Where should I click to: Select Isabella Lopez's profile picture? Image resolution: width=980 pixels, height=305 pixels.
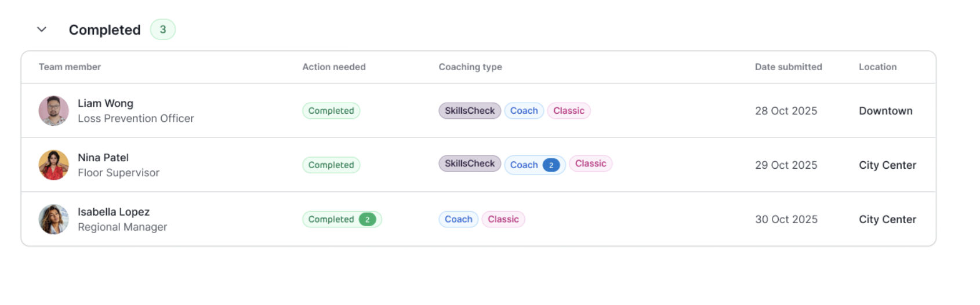click(x=53, y=219)
